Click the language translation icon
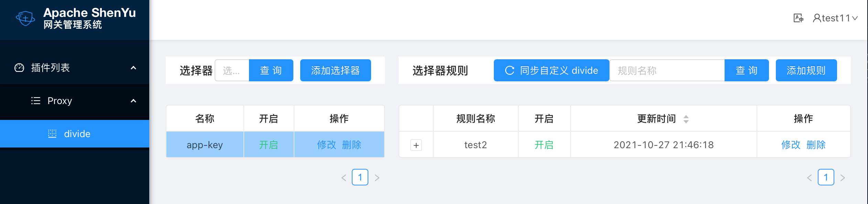 [x=798, y=18]
